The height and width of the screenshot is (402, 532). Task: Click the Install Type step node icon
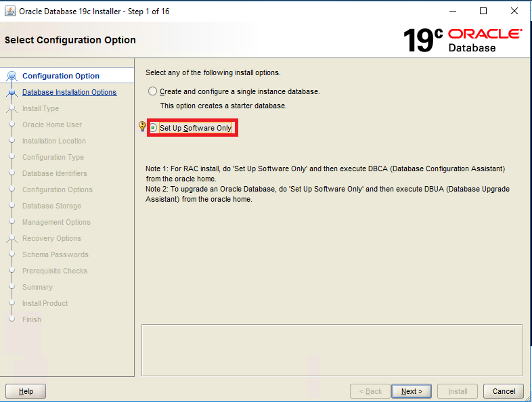(x=12, y=108)
